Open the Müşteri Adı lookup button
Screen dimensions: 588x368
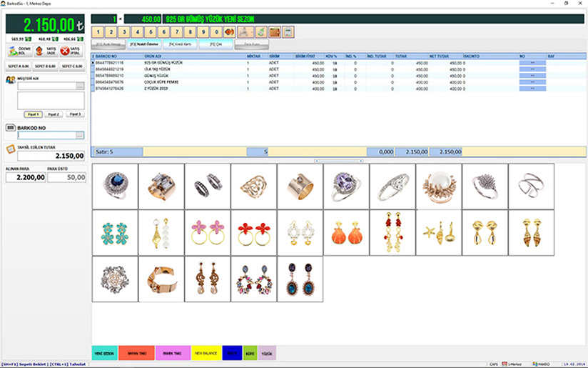pyautogui.click(x=81, y=86)
